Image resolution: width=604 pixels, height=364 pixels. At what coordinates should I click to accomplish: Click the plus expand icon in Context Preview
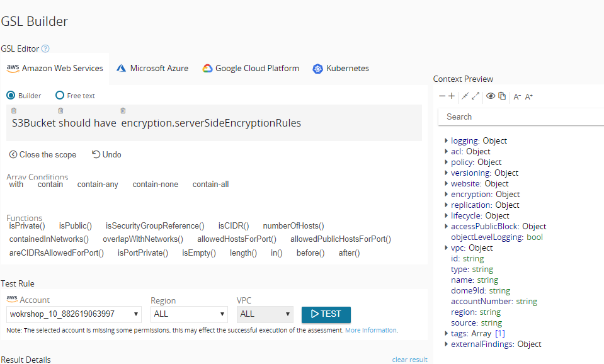tap(452, 96)
